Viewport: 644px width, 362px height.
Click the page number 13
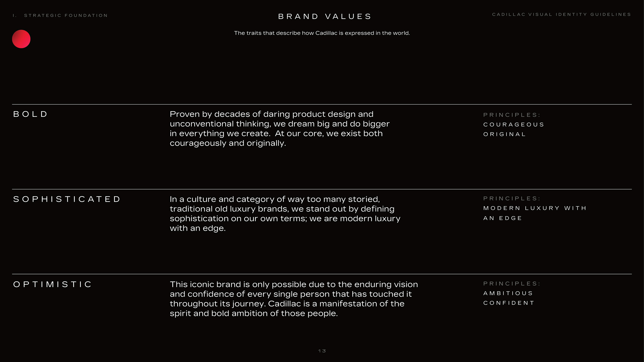(x=322, y=351)
